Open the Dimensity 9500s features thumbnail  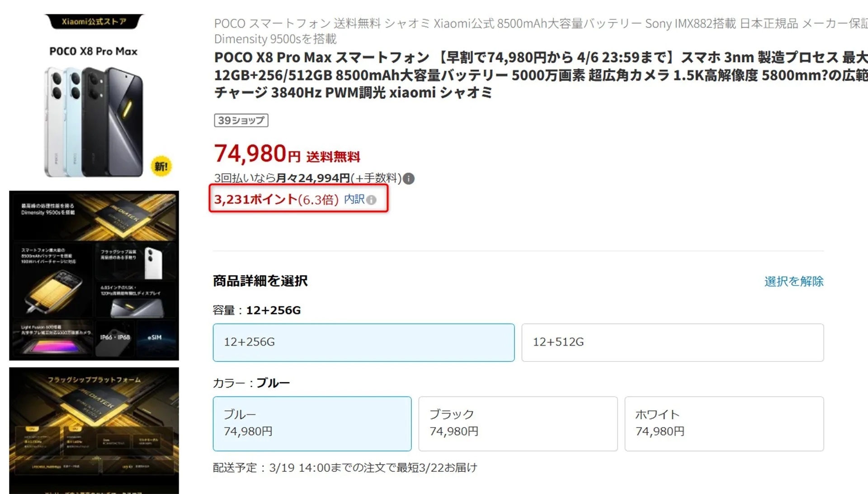click(x=94, y=275)
